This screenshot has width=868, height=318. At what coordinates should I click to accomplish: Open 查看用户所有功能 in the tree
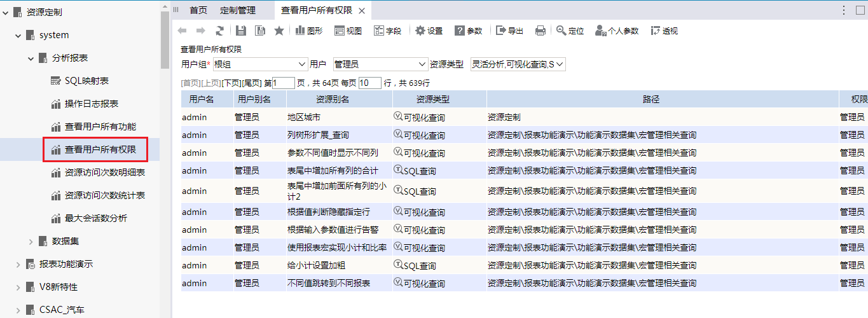(x=100, y=127)
